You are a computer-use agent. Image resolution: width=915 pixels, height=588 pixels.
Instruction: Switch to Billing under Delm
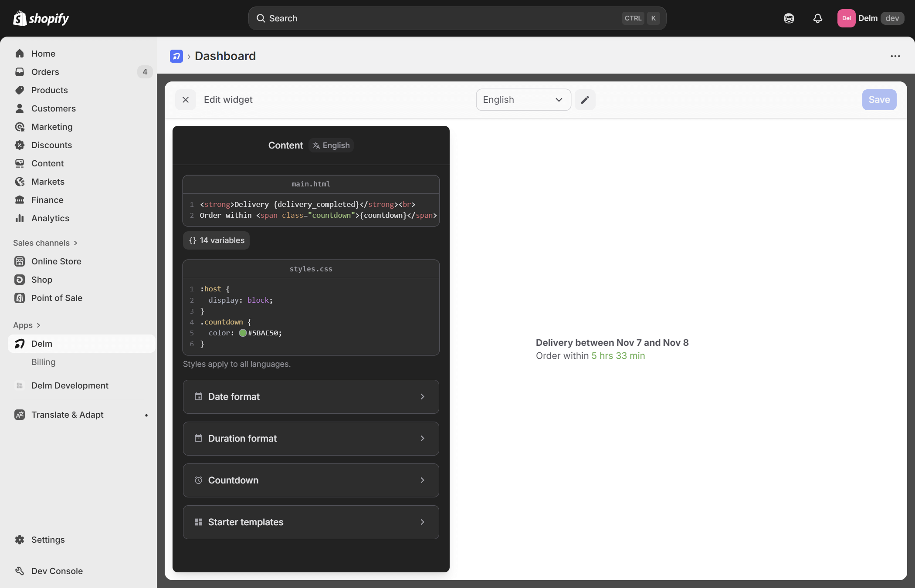[x=43, y=362]
